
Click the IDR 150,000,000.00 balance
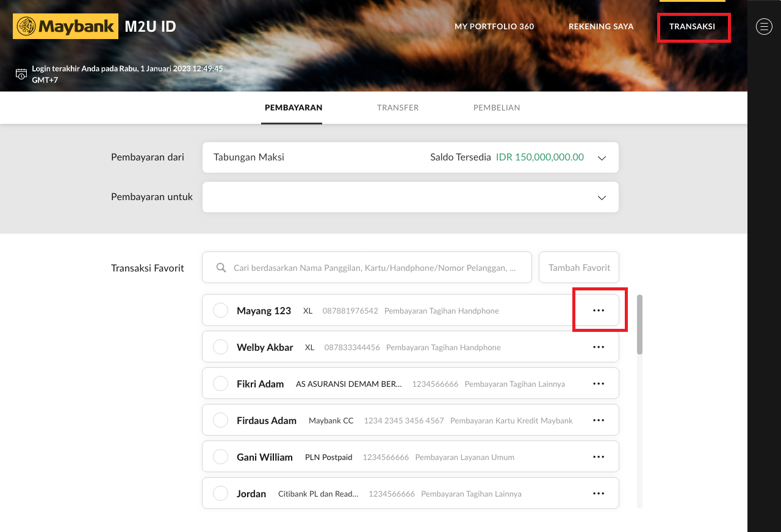tap(540, 157)
